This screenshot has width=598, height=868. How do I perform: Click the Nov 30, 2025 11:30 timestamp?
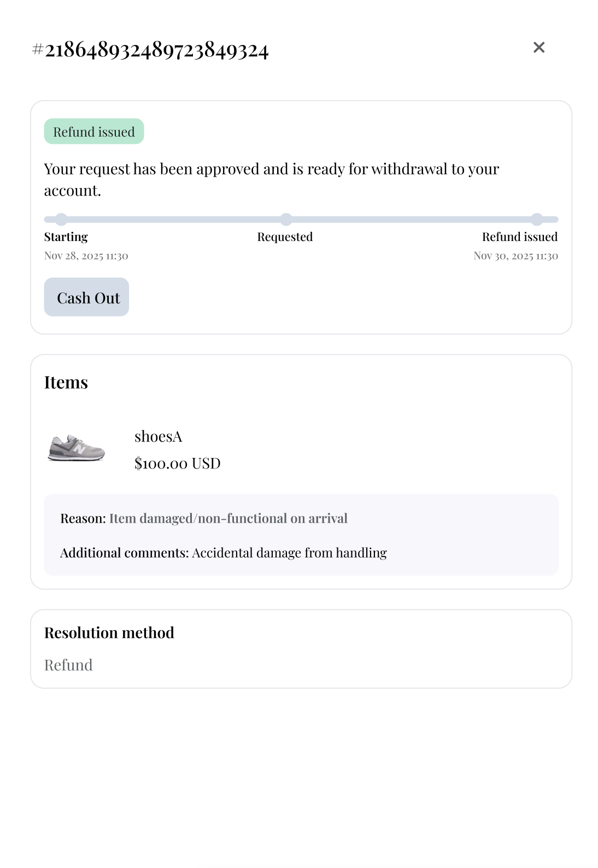click(x=515, y=256)
